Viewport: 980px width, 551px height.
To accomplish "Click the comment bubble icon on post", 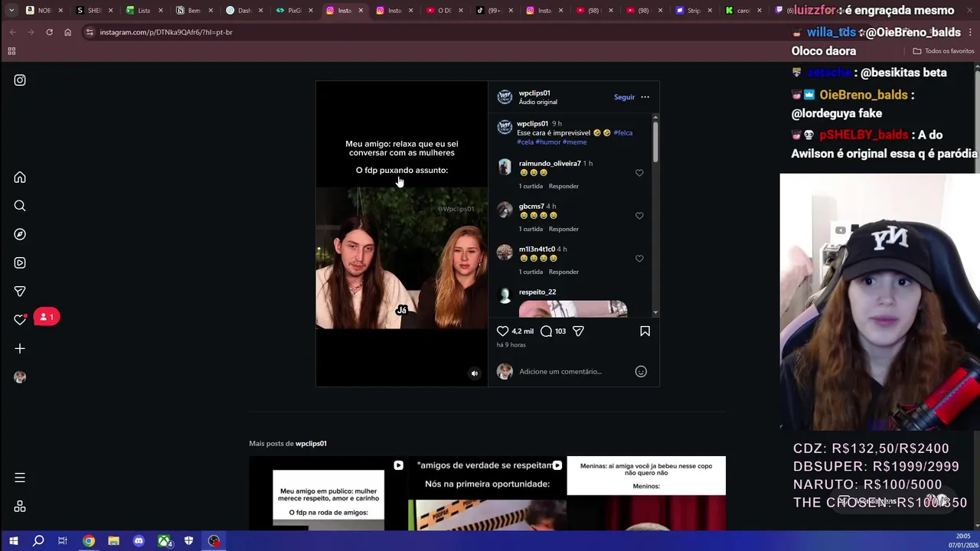I will (x=546, y=331).
